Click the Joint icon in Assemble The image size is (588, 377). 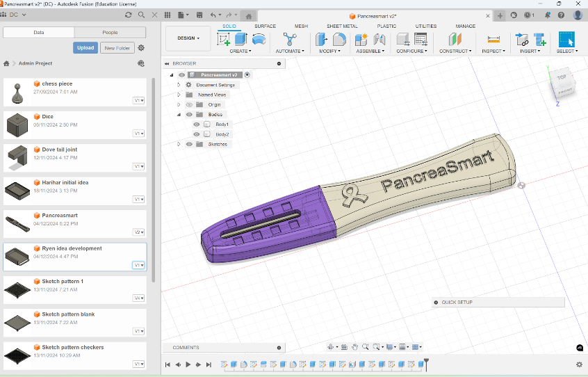coord(379,40)
